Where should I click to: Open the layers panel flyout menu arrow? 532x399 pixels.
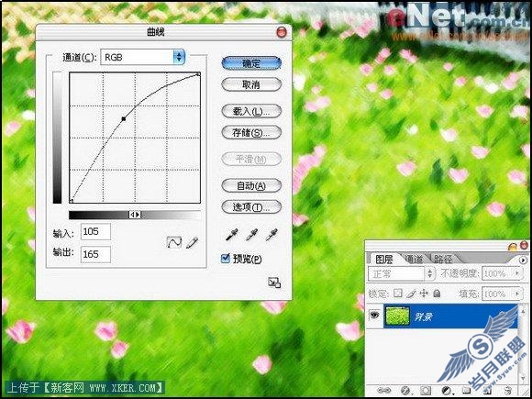point(524,260)
